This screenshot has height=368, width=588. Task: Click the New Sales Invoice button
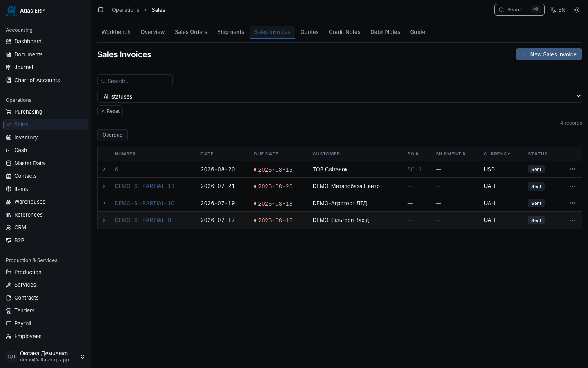[549, 54]
